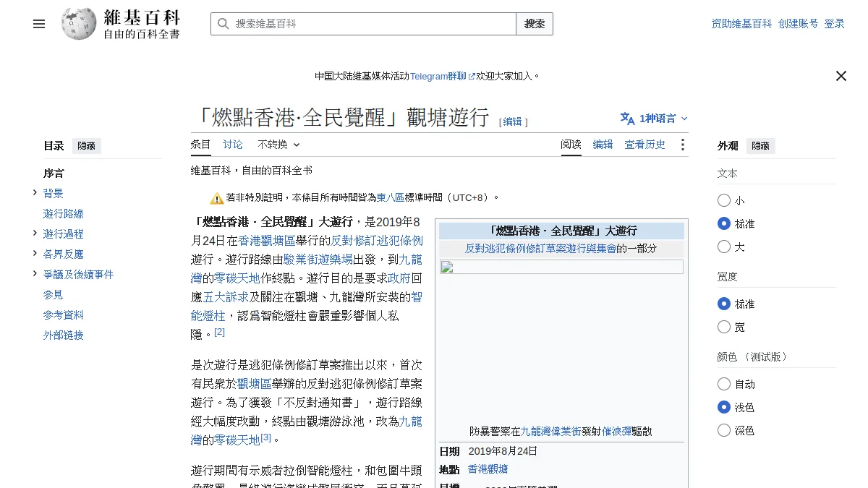Image resolution: width=868 pixels, height=488 pixels.
Task: Expand the 遊行過程 contents section
Action: coord(35,233)
